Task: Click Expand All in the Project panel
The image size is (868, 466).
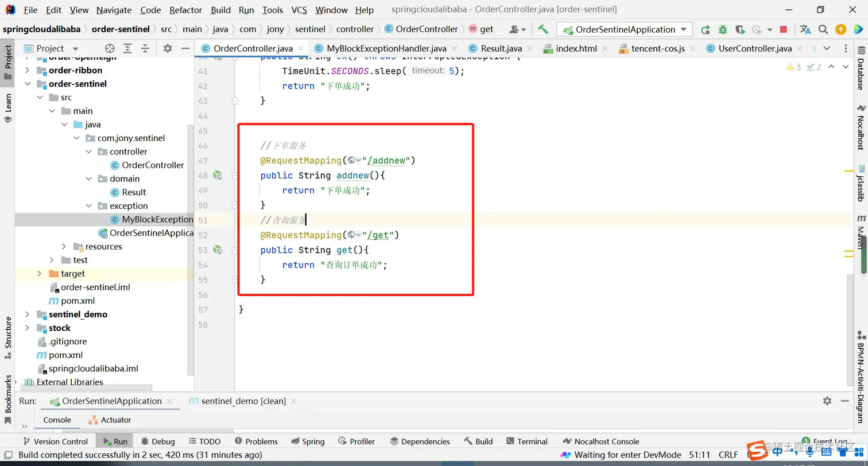Action: [x=127, y=48]
